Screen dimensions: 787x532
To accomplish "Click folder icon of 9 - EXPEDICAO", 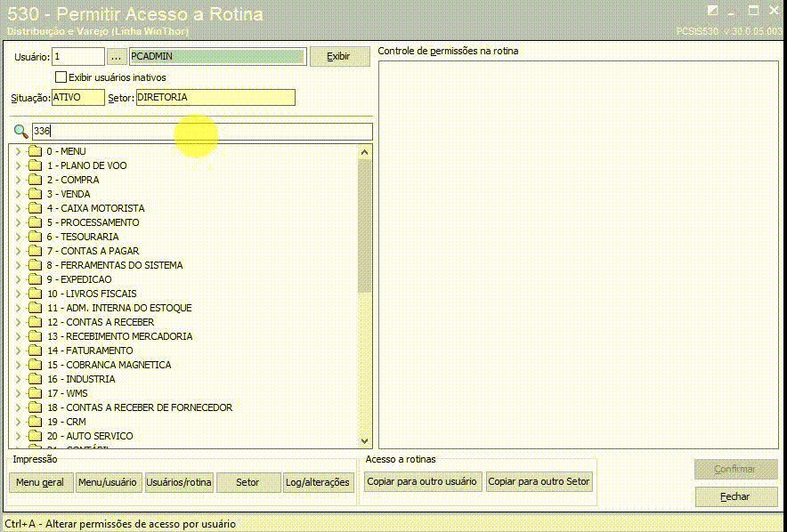I will [35, 278].
